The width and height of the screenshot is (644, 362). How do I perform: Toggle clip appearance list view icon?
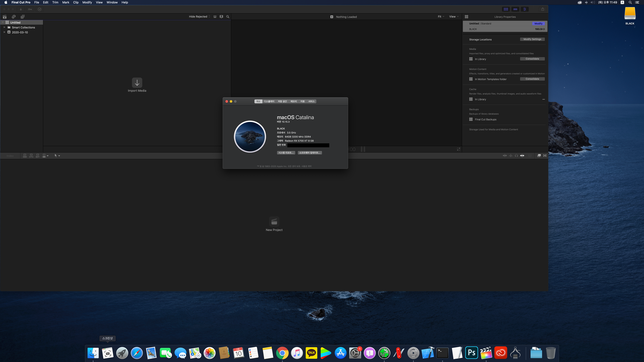click(x=215, y=17)
